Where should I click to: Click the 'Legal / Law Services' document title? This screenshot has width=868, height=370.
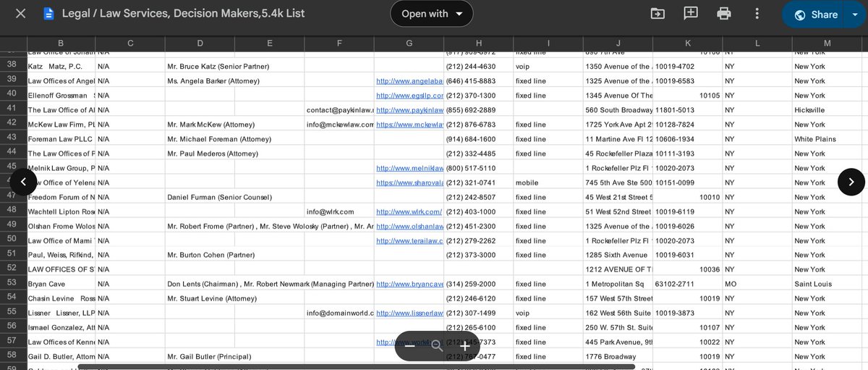coord(183,14)
